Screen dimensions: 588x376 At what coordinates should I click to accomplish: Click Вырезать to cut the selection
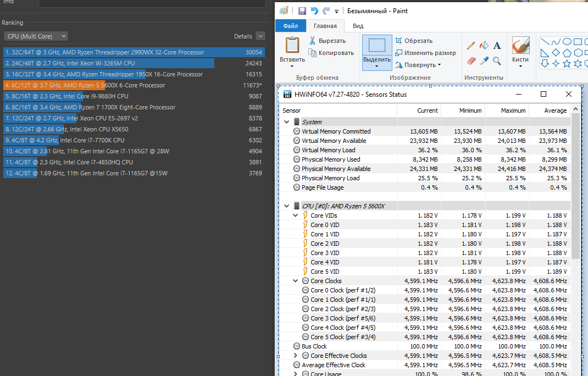click(x=328, y=41)
